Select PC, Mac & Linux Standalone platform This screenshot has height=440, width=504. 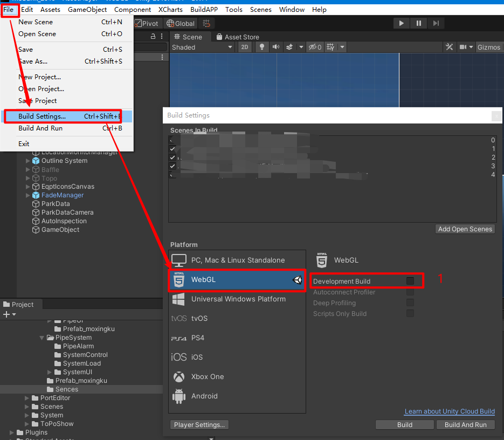(237, 260)
